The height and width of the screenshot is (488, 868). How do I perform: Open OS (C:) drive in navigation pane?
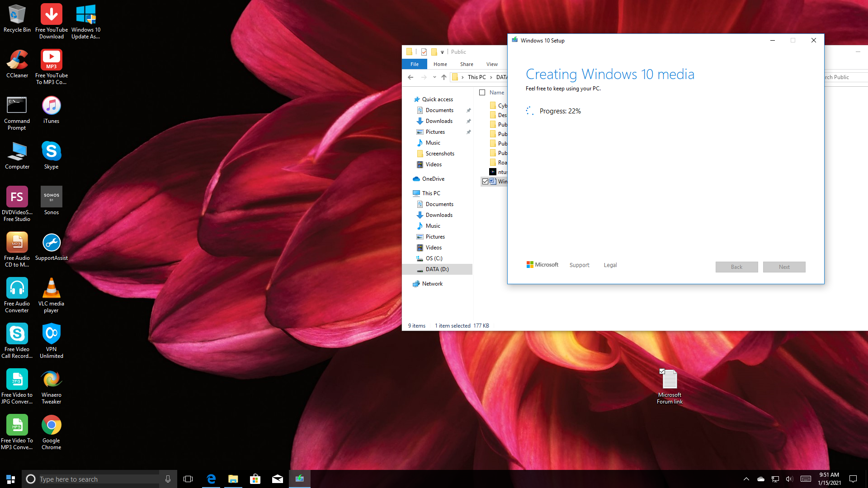[x=434, y=258]
